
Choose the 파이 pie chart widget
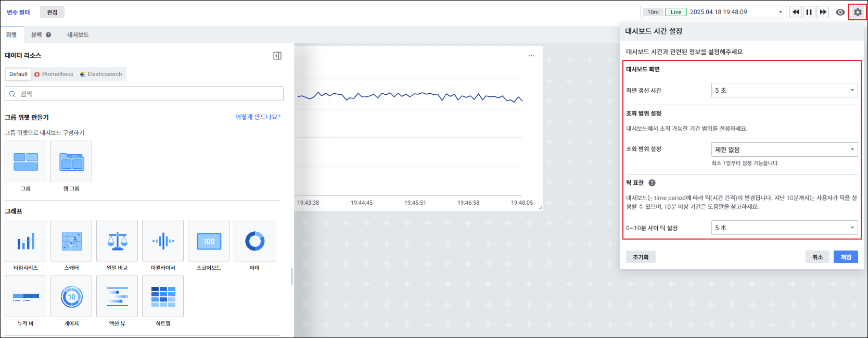click(x=254, y=241)
